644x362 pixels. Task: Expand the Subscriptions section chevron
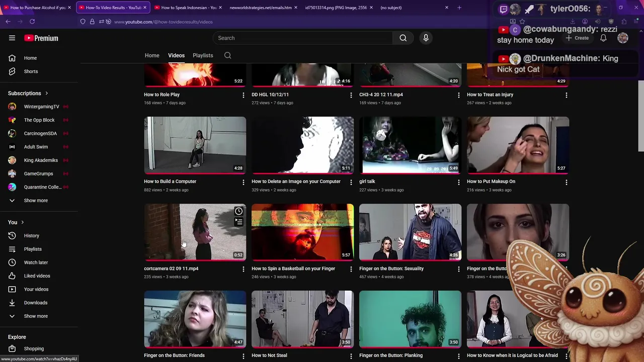pos(47,94)
